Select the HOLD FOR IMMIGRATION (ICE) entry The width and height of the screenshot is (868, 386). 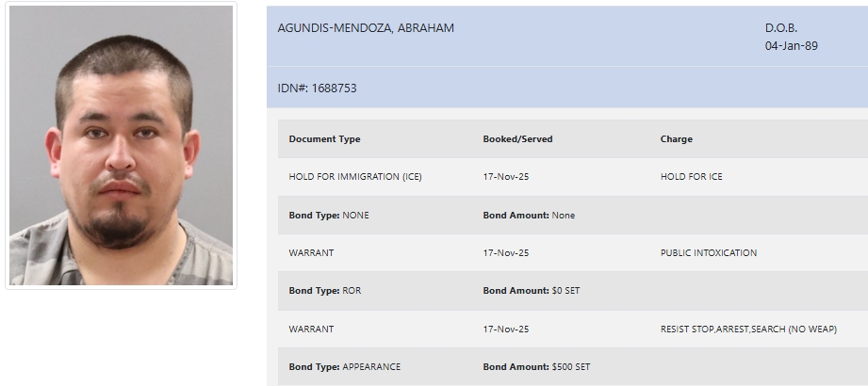pos(354,177)
